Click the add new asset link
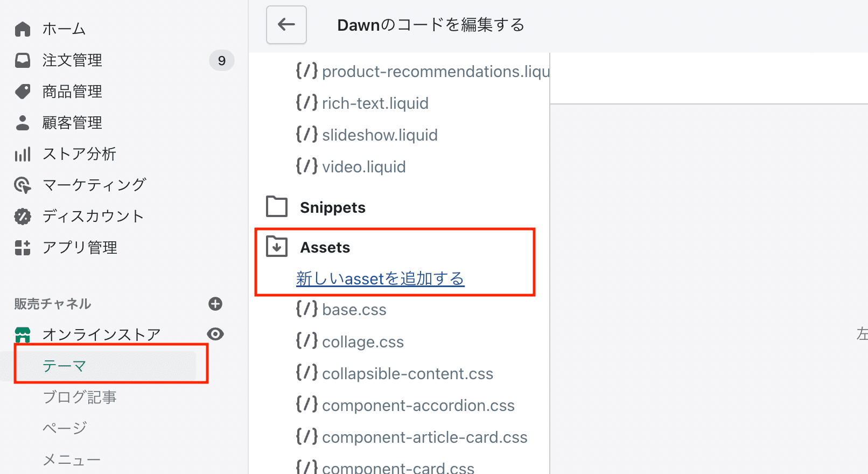Viewport: 868px width, 474px height. pos(380,278)
